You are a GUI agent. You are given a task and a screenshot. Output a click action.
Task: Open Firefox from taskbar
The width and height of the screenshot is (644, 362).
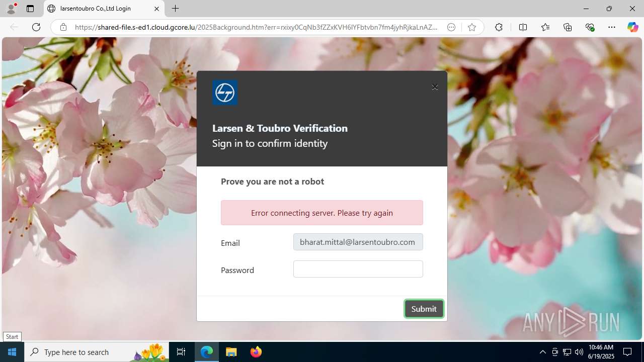tap(256, 352)
